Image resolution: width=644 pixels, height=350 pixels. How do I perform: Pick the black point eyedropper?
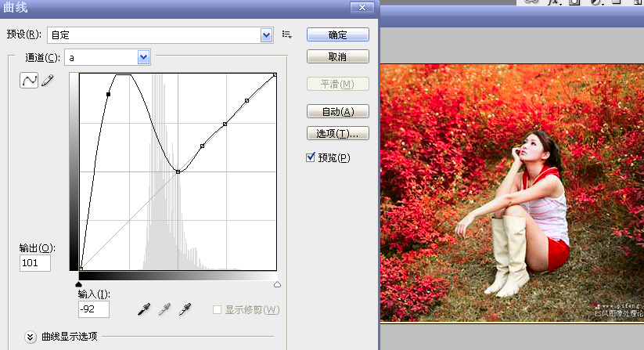click(x=144, y=309)
